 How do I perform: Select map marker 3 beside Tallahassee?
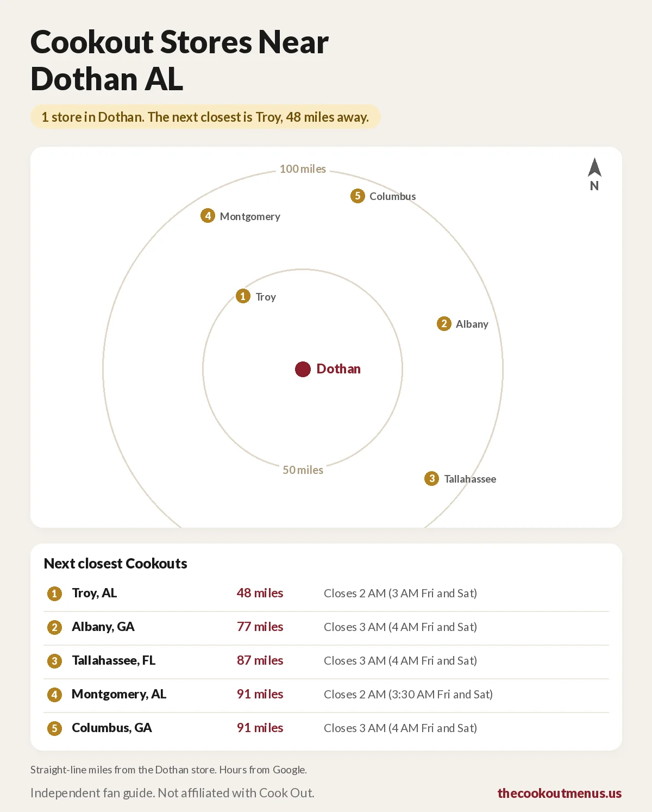click(x=431, y=479)
